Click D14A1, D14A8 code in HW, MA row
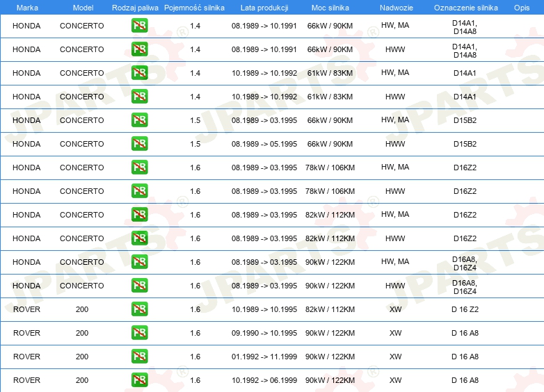The width and height of the screenshot is (544, 392). (x=465, y=27)
